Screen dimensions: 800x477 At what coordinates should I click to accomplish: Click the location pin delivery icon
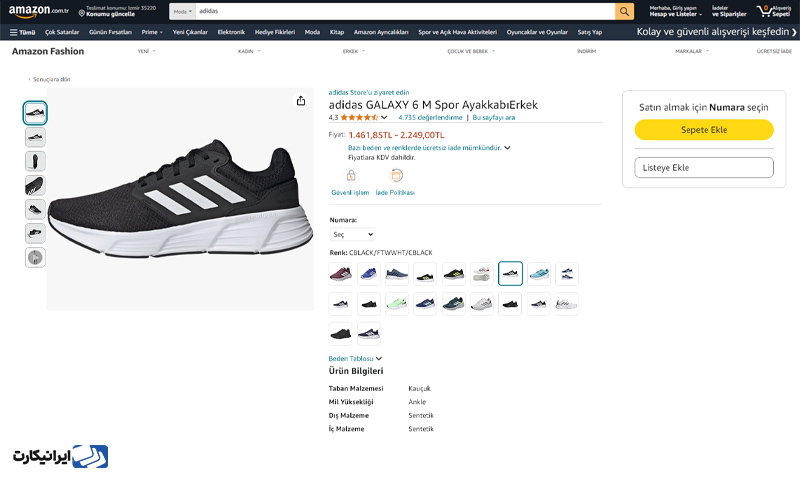82,13
